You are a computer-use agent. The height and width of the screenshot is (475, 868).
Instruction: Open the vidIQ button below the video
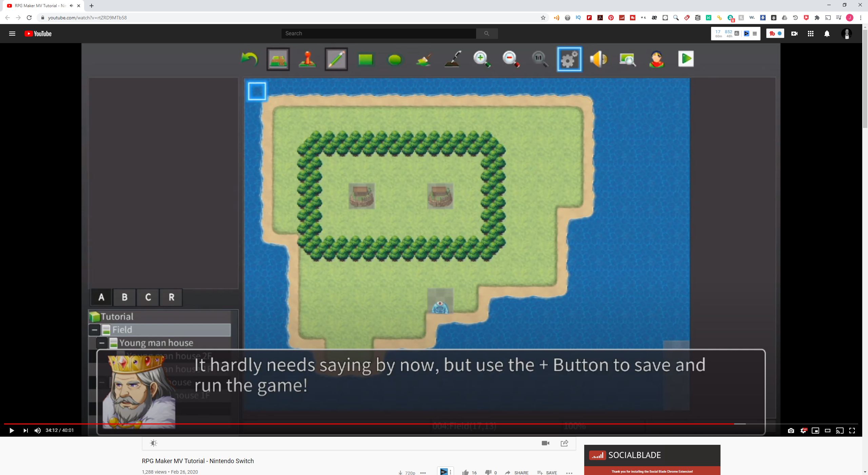[446, 472]
